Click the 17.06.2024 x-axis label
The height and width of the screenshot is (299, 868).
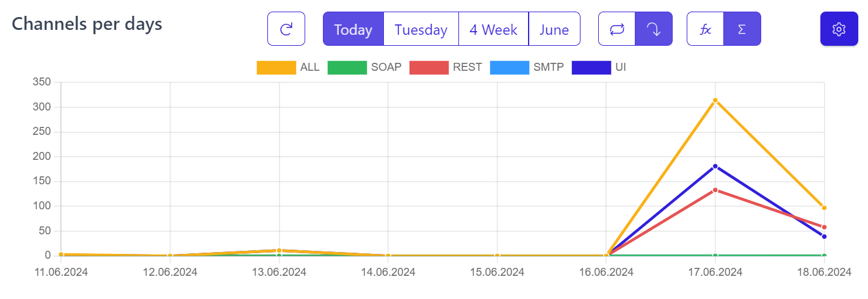pyautogui.click(x=715, y=272)
